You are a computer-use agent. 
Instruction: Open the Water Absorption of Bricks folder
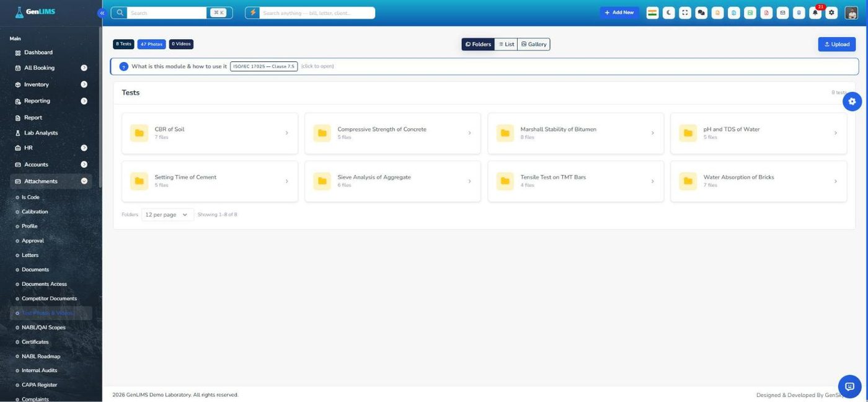[x=758, y=181]
